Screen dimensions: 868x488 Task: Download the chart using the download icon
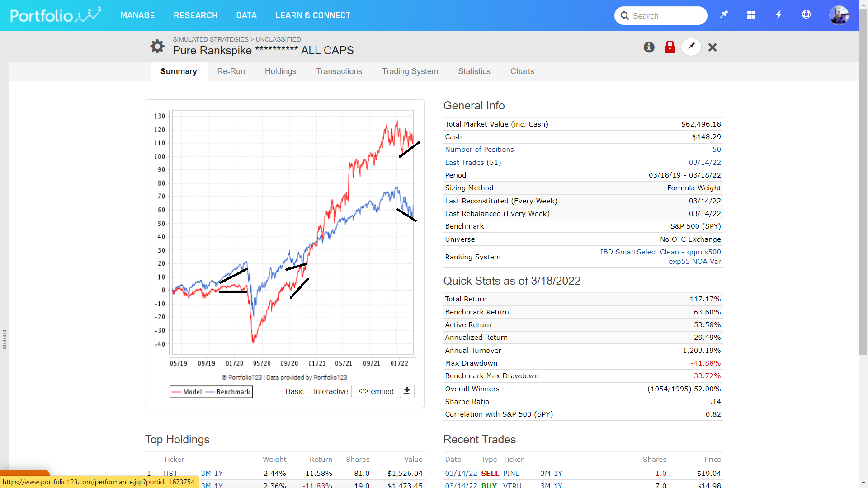pyautogui.click(x=407, y=391)
